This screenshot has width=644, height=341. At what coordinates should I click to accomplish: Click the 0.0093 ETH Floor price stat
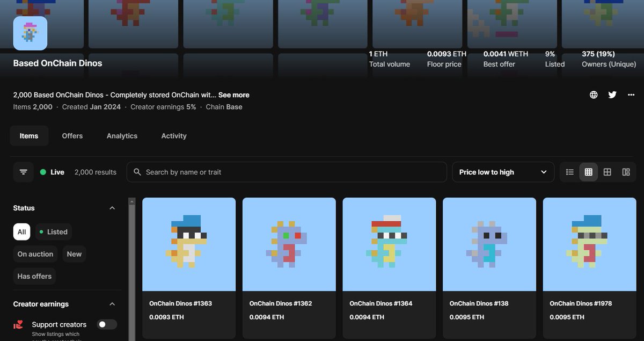tap(447, 59)
